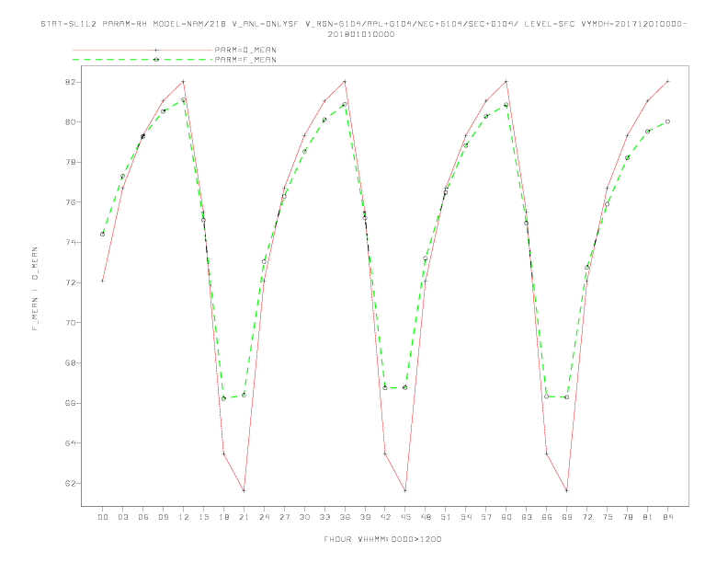Select the F_MEAN circle point at hour 78
The width and height of the screenshot is (728, 563).
[627, 157]
